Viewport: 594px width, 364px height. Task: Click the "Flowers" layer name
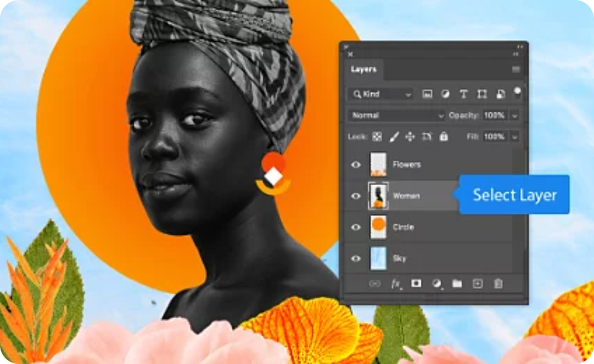(407, 165)
